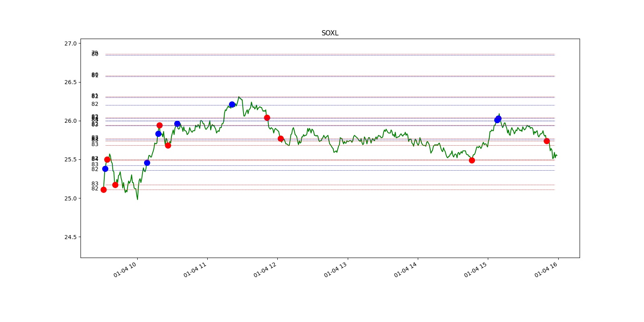Click the red marker at 25.77 just after 12:00
Viewport: 644px width, 322px height.
pos(281,138)
